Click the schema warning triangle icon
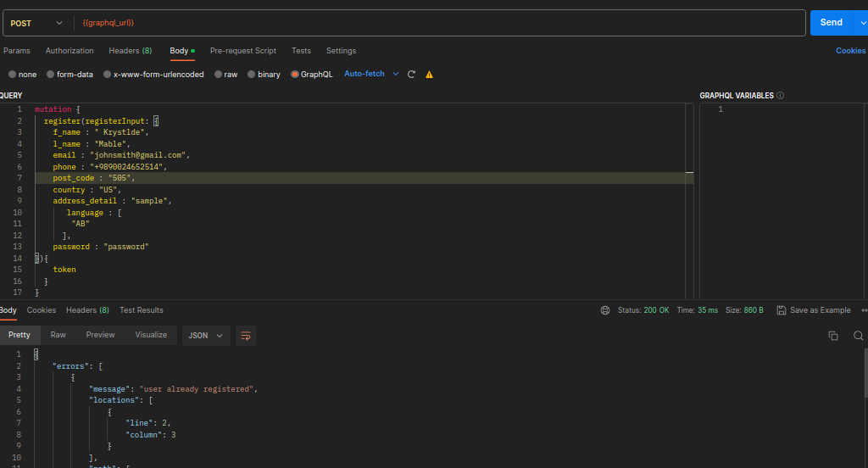The width and height of the screenshot is (868, 468). [429, 75]
